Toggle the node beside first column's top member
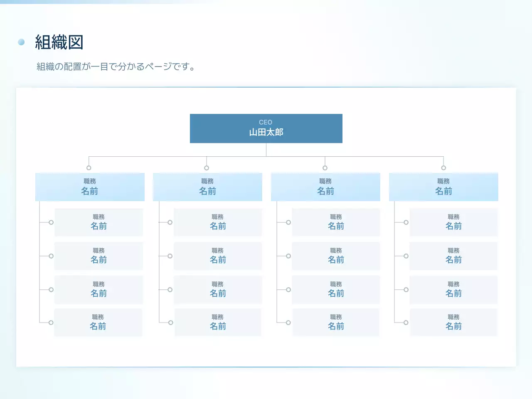The image size is (532, 399). pos(51,222)
